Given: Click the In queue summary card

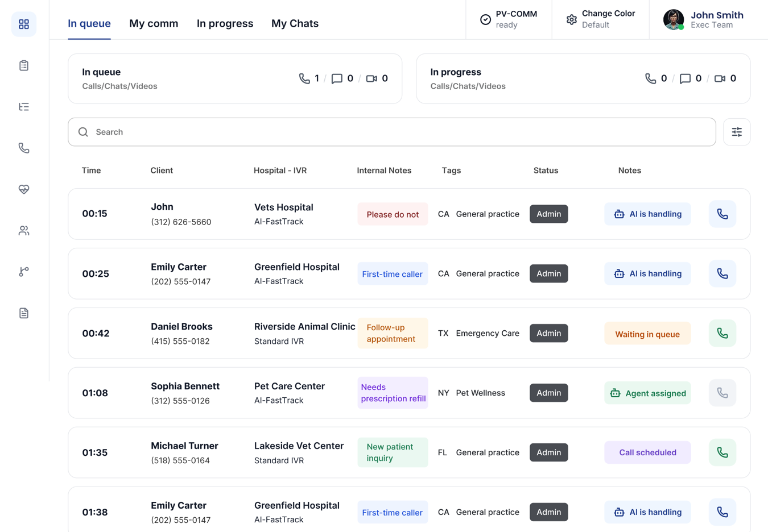Looking at the screenshot, I should [235, 78].
